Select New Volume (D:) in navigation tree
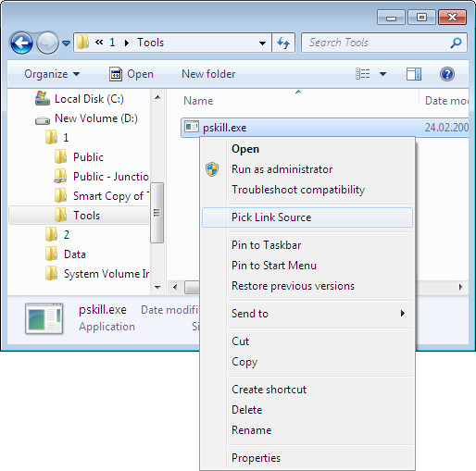Image resolution: width=476 pixels, height=471 pixels. [96, 118]
